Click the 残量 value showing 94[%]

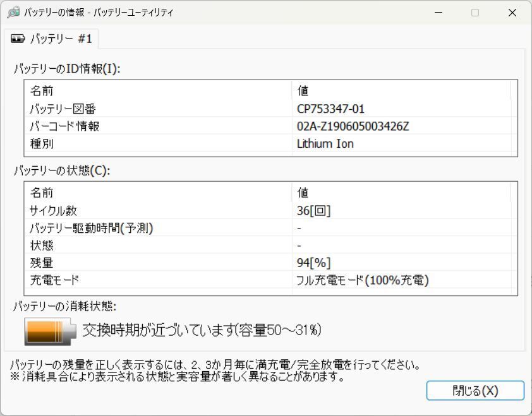click(x=313, y=263)
